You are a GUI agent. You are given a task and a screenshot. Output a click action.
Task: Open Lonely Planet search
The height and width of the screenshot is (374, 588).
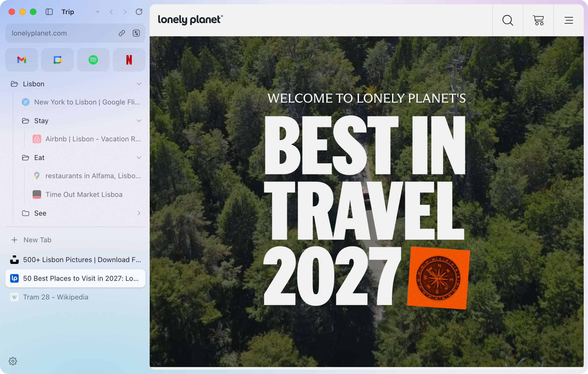[x=508, y=20]
